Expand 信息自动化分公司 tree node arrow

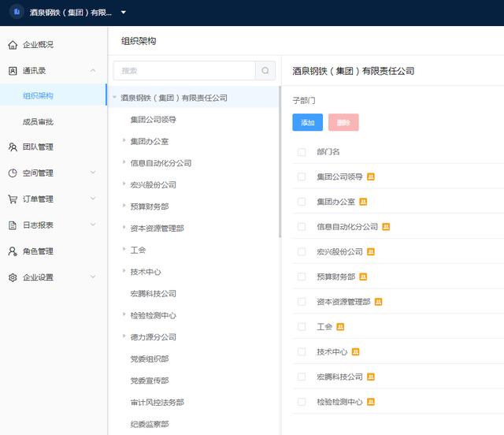click(x=124, y=163)
